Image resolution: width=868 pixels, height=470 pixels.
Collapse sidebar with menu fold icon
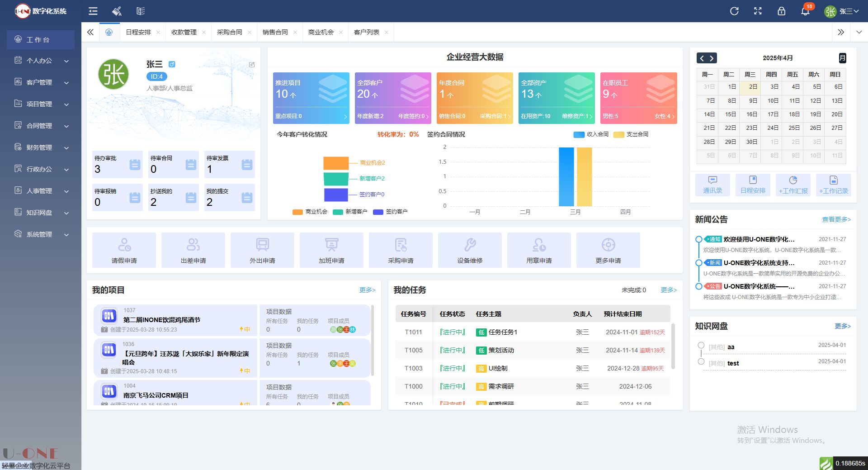tap(93, 11)
